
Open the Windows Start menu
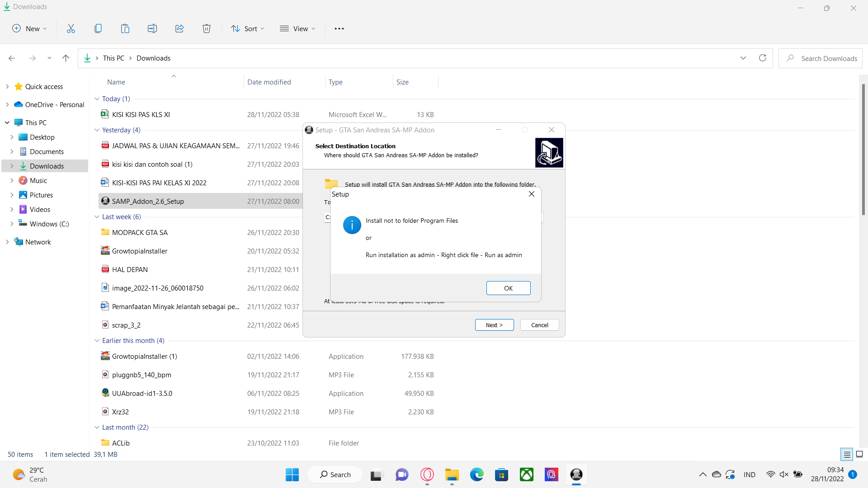point(292,474)
